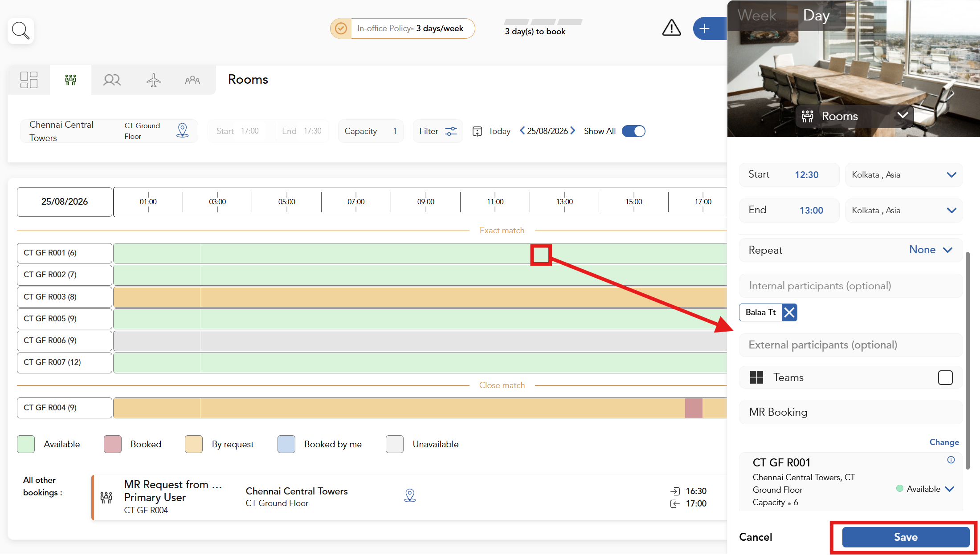
Task: Open the info icon for CT GF R001
Action: 951,460
